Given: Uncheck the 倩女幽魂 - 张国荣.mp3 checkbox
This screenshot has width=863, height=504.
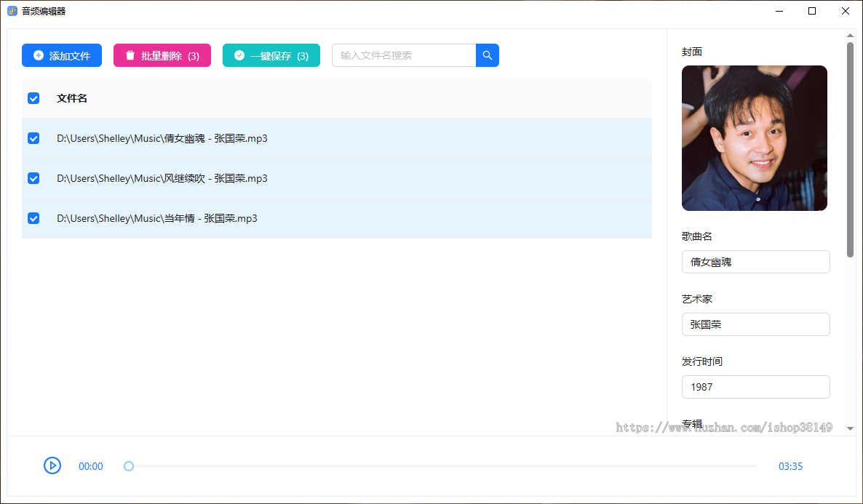Looking at the screenshot, I should click(33, 138).
